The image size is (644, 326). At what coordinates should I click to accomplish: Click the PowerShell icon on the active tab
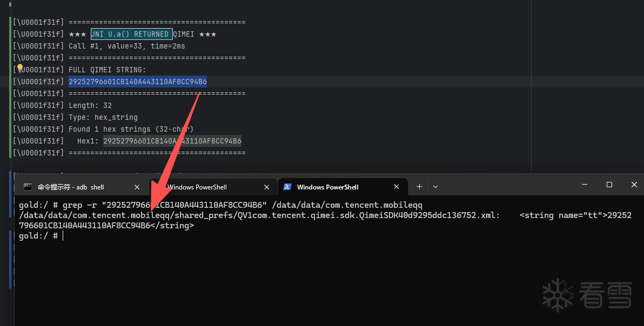287,187
